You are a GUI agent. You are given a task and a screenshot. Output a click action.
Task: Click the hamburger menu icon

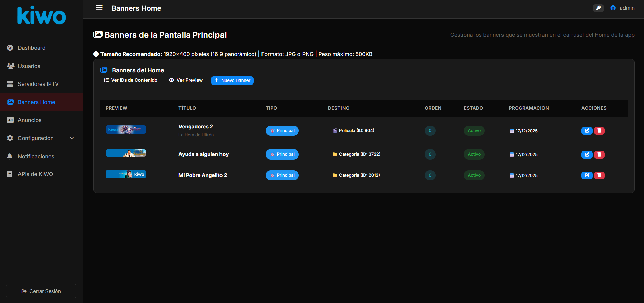click(x=99, y=8)
